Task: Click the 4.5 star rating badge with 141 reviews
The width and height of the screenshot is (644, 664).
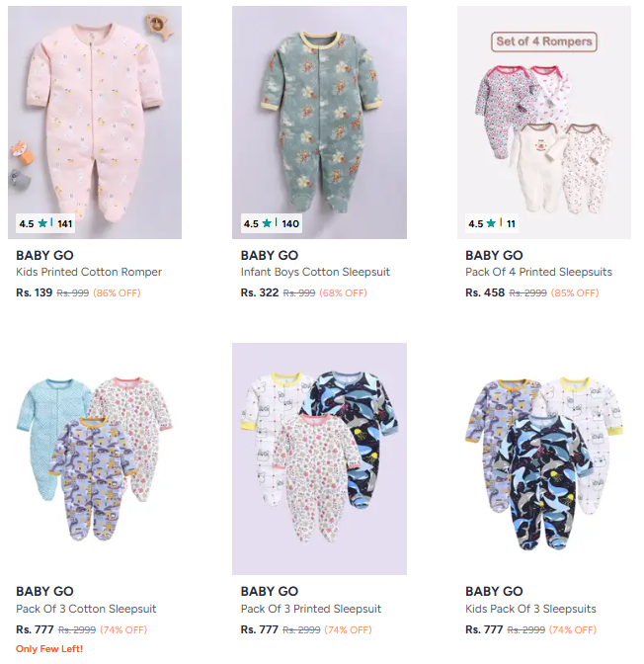Action: pos(46,224)
